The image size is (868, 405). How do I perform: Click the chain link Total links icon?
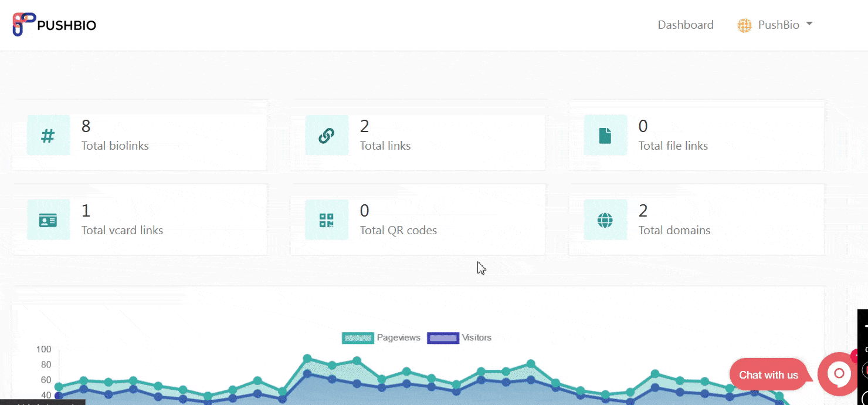326,136
